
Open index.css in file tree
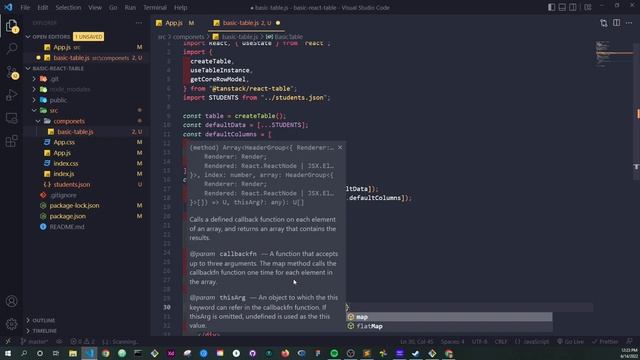(x=65, y=163)
